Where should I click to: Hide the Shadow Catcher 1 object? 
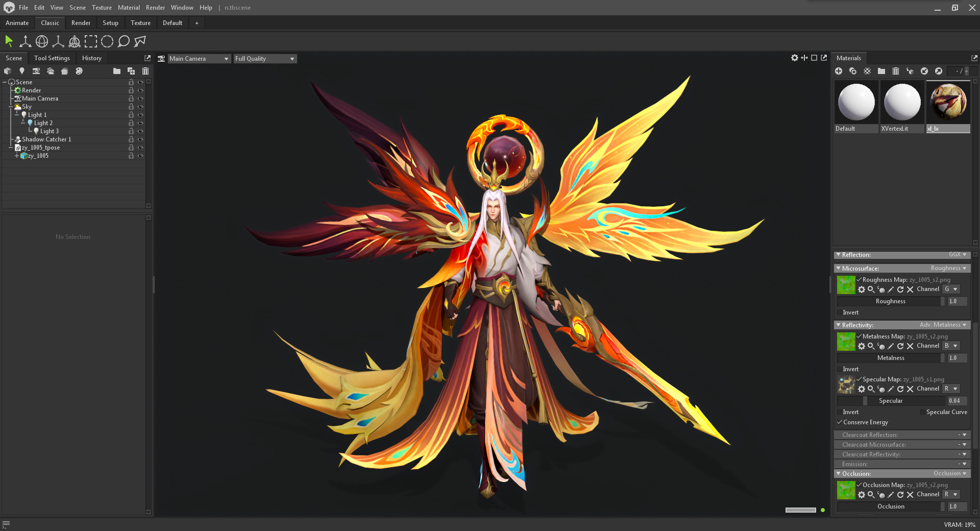[x=140, y=139]
